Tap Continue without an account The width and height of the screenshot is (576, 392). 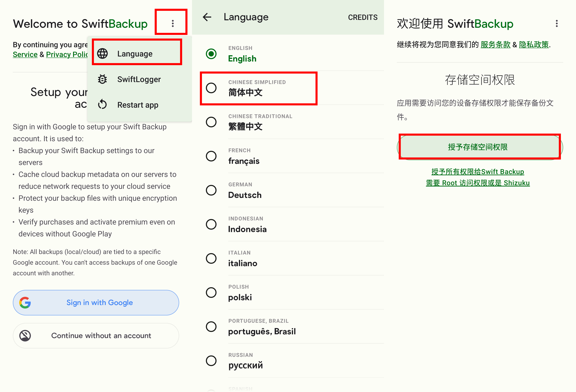pyautogui.click(x=101, y=336)
